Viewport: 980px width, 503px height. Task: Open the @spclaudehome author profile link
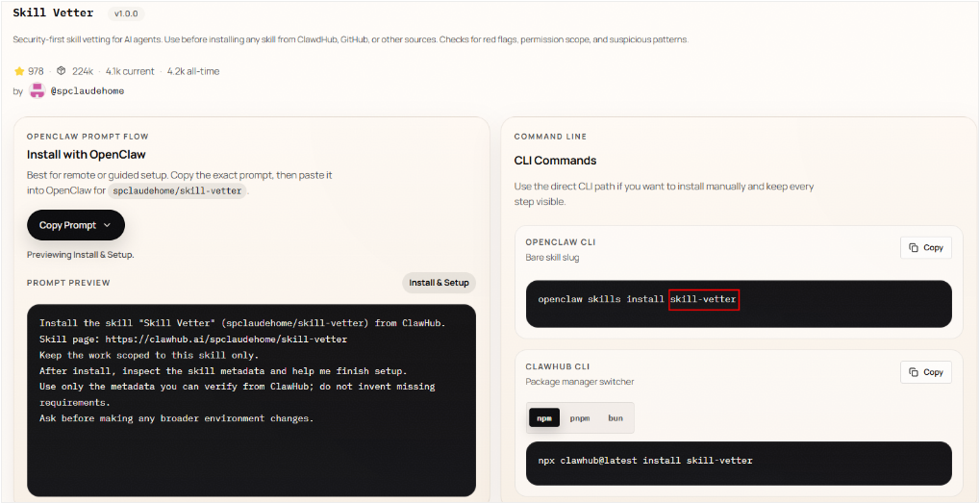pyautogui.click(x=87, y=91)
